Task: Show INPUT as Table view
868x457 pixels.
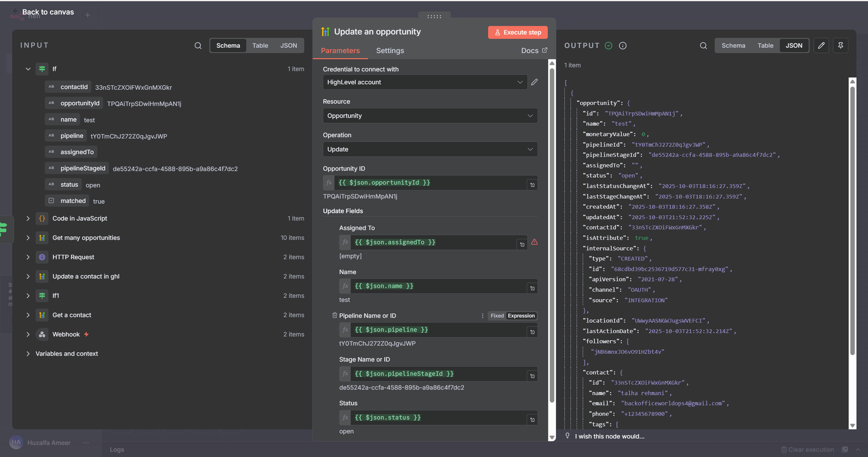Action: [x=260, y=46]
